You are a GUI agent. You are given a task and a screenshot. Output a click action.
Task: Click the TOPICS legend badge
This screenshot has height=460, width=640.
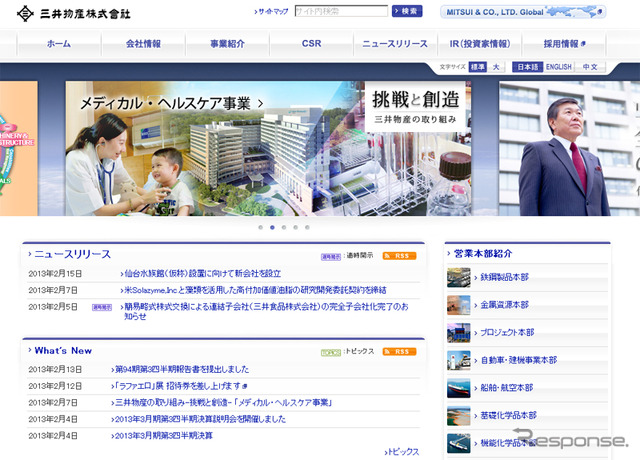331,353
